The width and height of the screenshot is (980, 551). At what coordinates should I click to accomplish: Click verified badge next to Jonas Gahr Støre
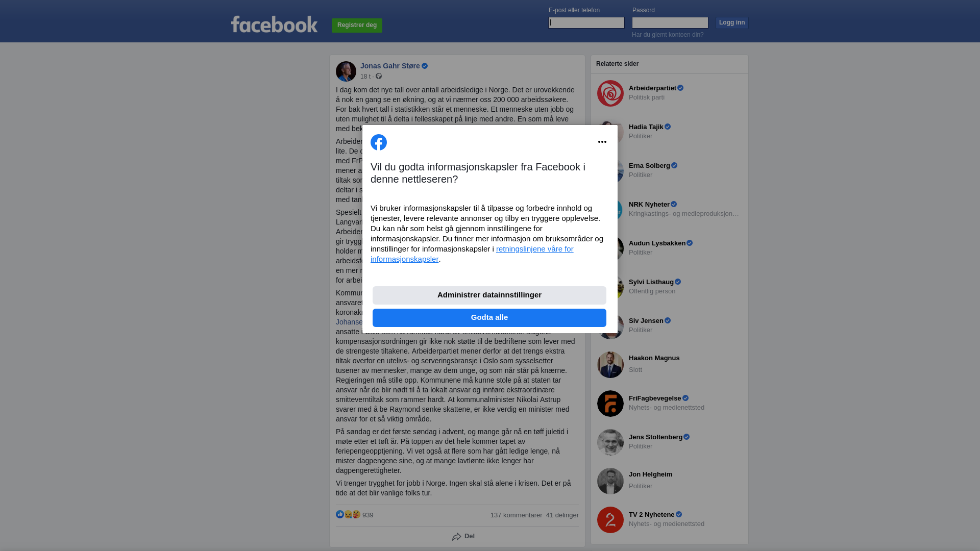point(425,66)
